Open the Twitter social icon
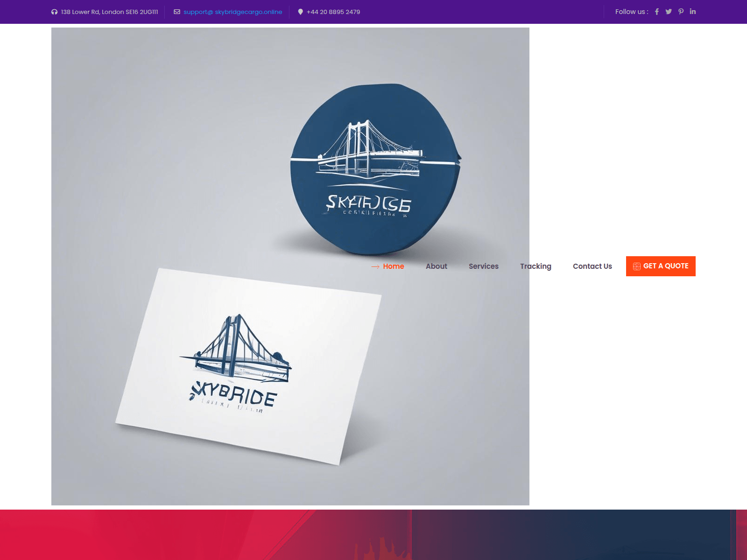The width and height of the screenshot is (747, 560). click(x=669, y=12)
